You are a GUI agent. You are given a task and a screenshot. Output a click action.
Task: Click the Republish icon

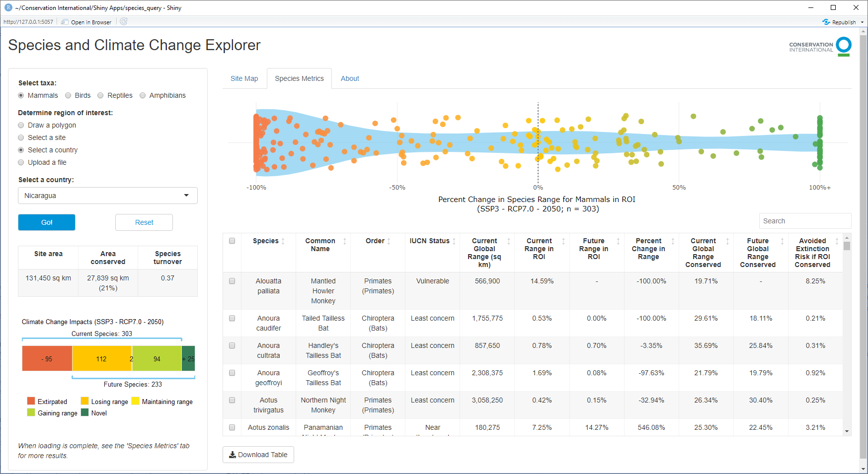tap(826, 22)
